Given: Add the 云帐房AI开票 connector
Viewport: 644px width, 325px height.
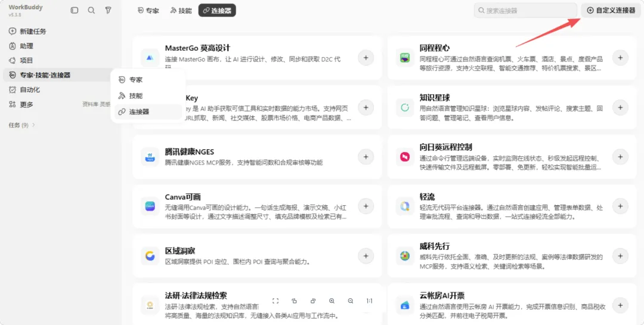Looking at the screenshot, I should pos(620,305).
